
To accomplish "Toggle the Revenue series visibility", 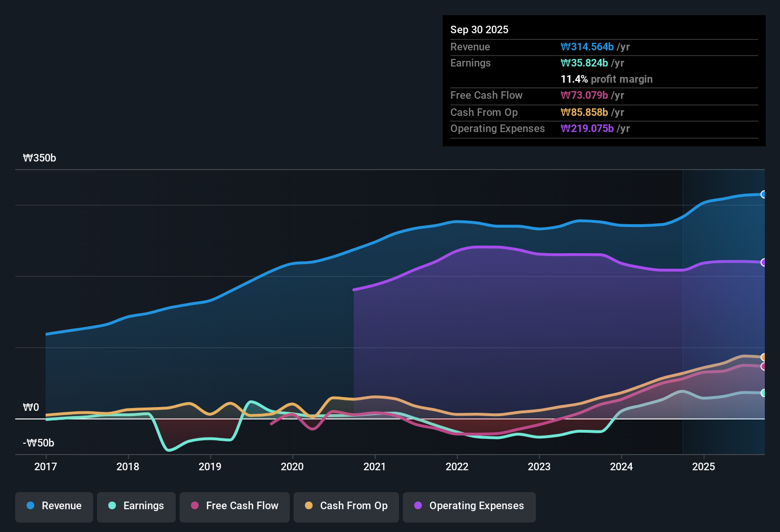I will point(54,506).
